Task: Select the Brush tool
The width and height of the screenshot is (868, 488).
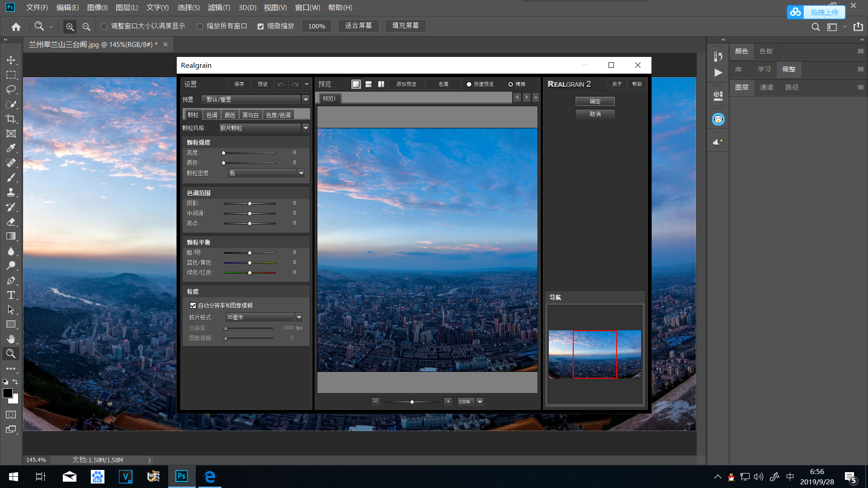Action: coord(11,178)
